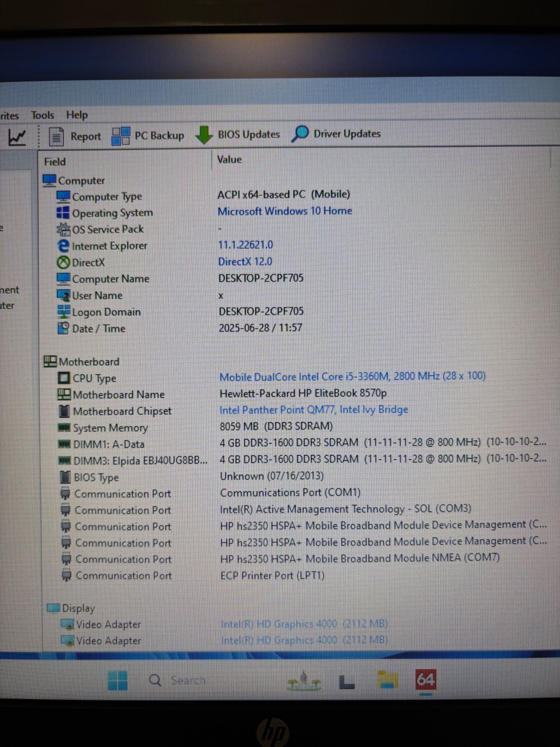
Task: Click the first Video Adapter row label
Action: [108, 624]
